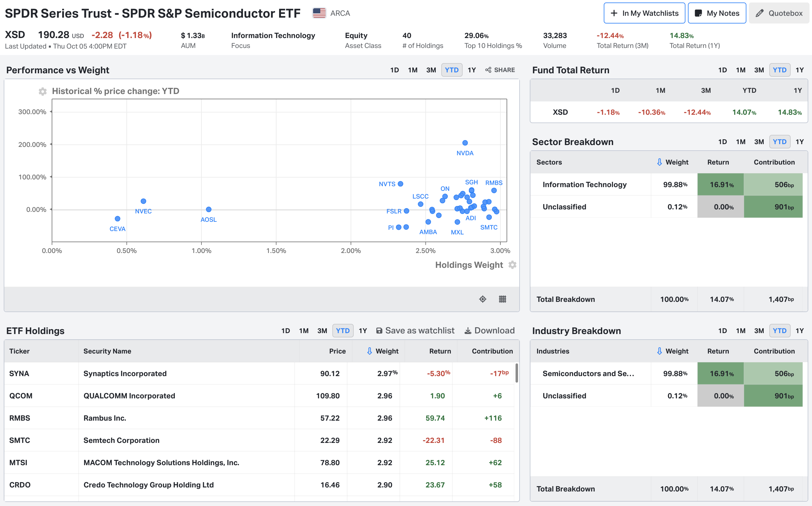
Task: Open My Notes
Action: coord(717,13)
